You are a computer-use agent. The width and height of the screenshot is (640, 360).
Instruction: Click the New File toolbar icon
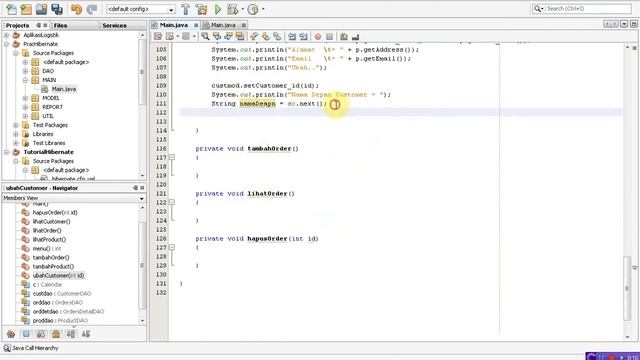click(x=11, y=9)
